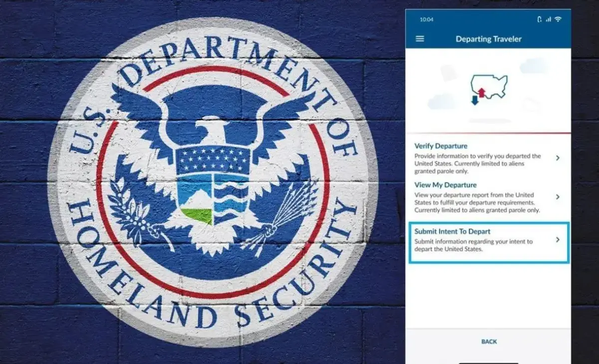The height and width of the screenshot is (364, 599).
Task: Expand Verify Departure using its chevron
Action: [x=558, y=158]
